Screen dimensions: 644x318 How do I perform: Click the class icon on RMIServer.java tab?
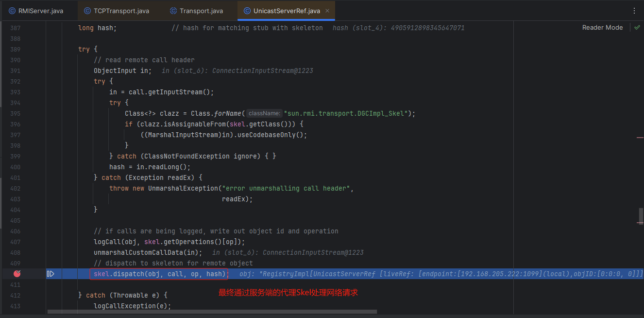pos(12,11)
